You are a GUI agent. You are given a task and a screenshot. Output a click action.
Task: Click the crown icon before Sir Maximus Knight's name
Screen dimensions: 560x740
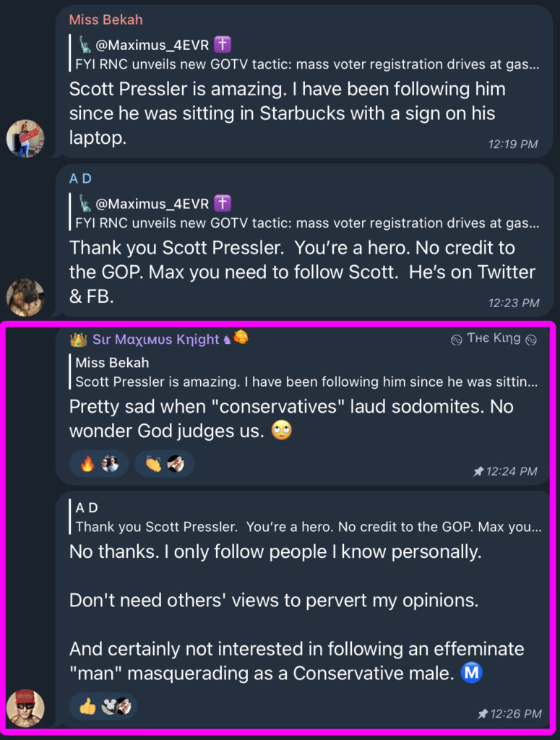click(x=77, y=338)
